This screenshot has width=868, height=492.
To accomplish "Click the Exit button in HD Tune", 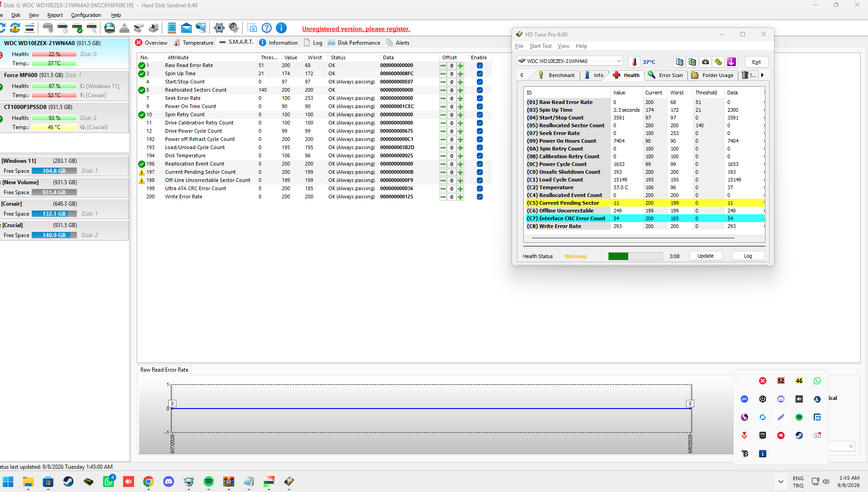I will tap(756, 62).
